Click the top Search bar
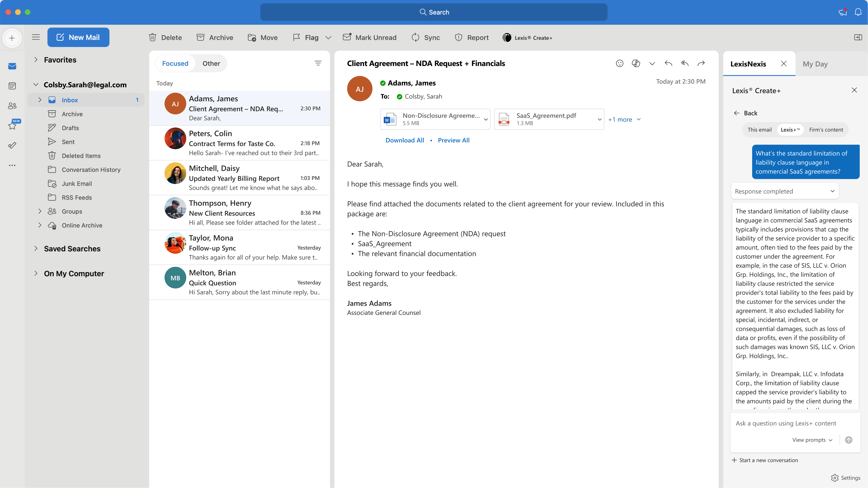Screen dimensions: 868x488 pyautogui.click(x=434, y=12)
